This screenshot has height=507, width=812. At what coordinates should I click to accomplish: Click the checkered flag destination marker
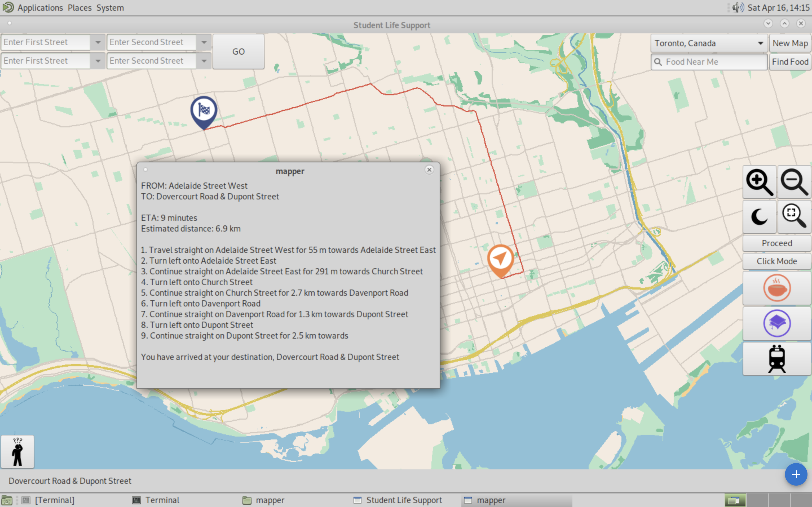(x=204, y=110)
